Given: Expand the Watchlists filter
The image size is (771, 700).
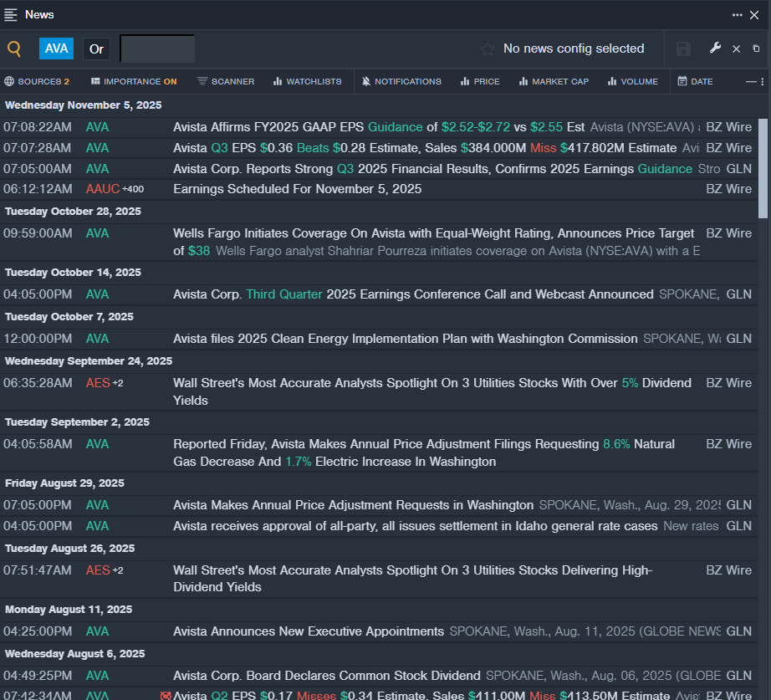Looking at the screenshot, I should click(x=307, y=81).
